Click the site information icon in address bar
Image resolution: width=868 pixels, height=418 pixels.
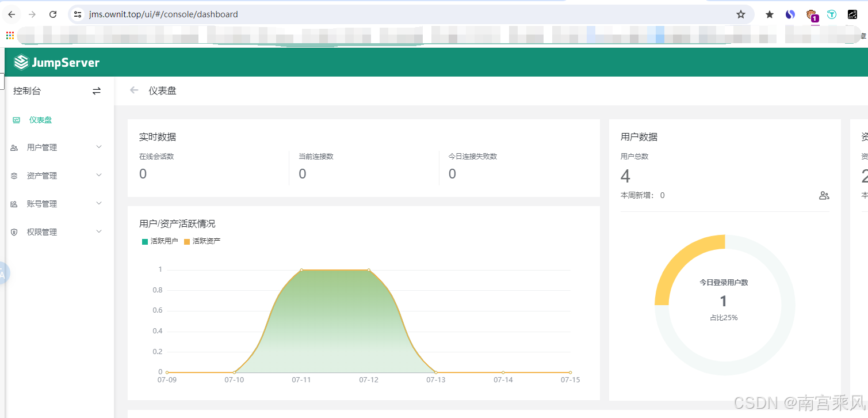coord(78,14)
